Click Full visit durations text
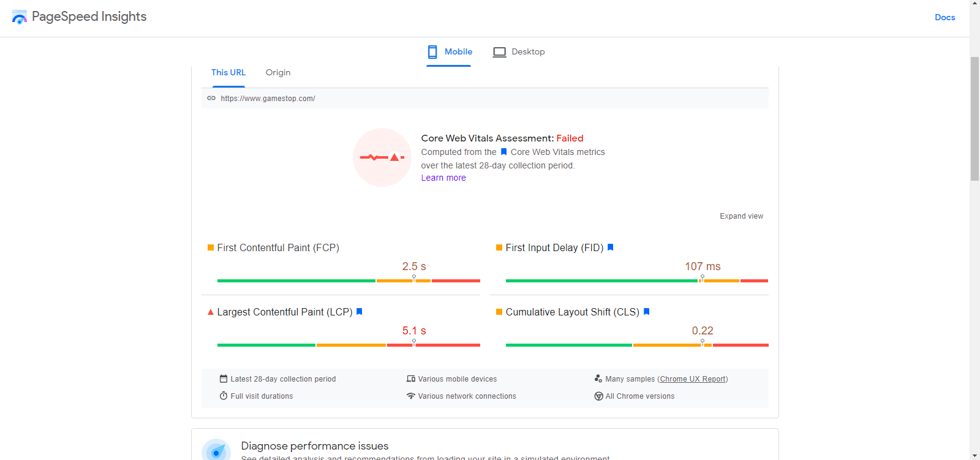Screen dimensions: 980x460 tap(262, 396)
